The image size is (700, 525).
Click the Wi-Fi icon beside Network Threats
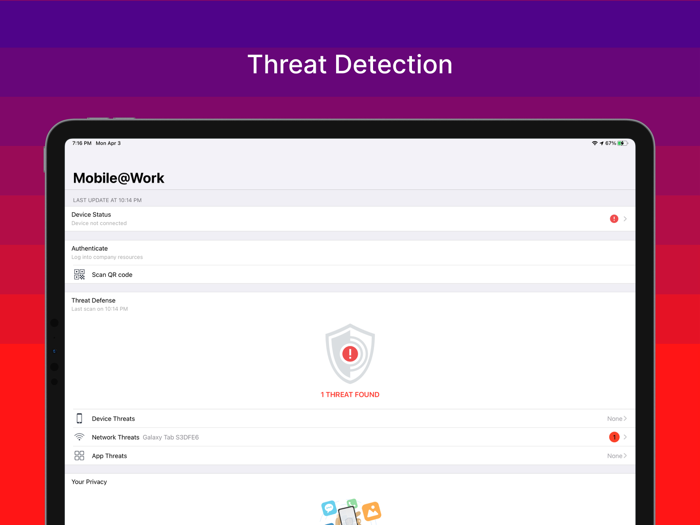click(x=79, y=437)
